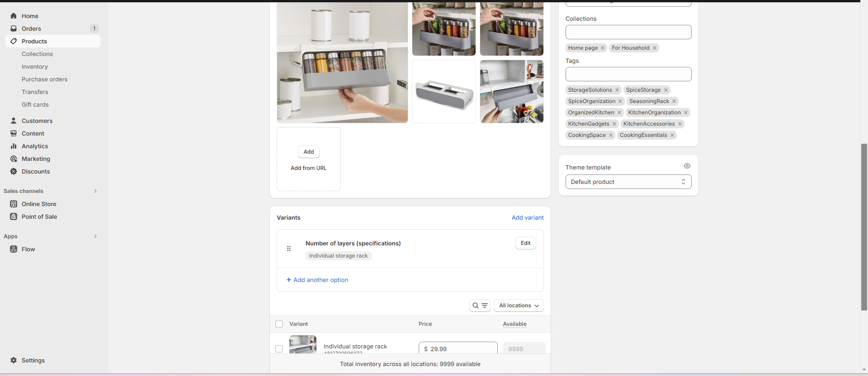Remove the StorageSolutions tag
The height and width of the screenshot is (376, 868).
617,90
